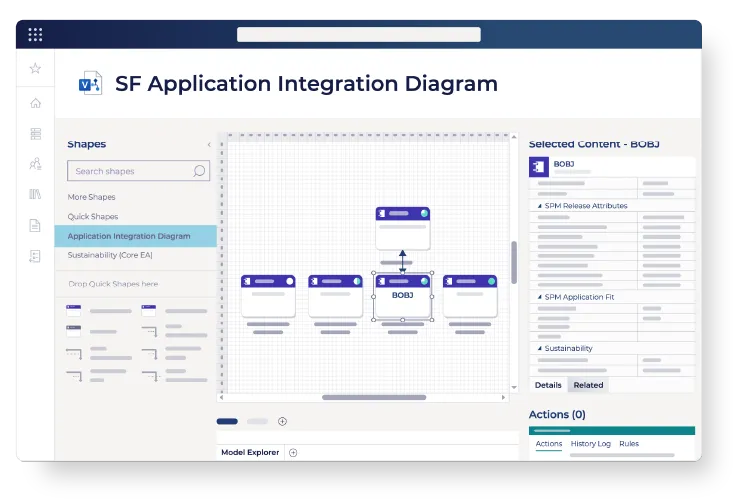
Task: Go to the home icon in sidebar
Action: click(36, 103)
